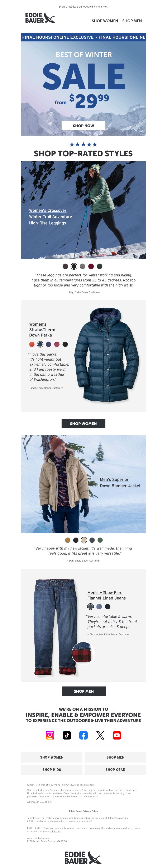Open SHOP WOMEN in the top navigation

pos(105,21)
